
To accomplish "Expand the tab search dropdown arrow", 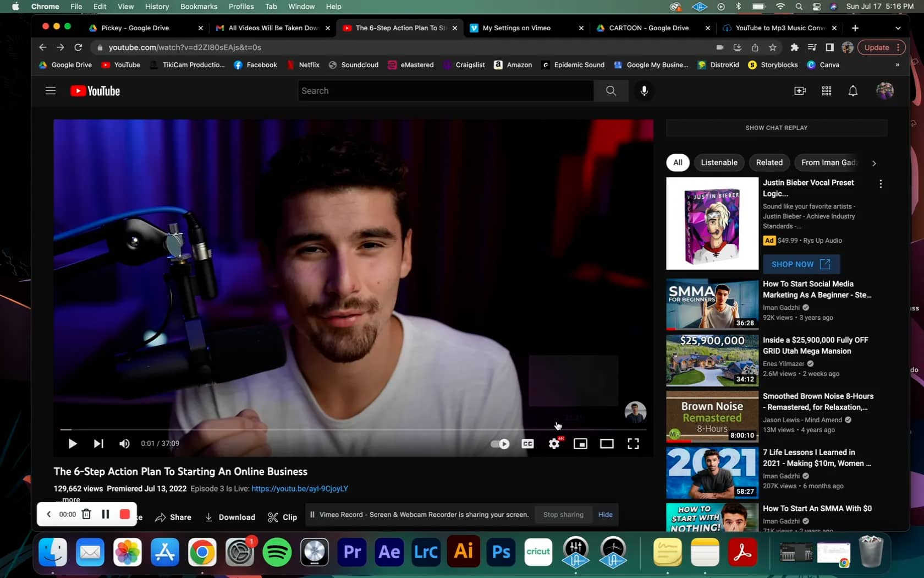I will pyautogui.click(x=898, y=28).
